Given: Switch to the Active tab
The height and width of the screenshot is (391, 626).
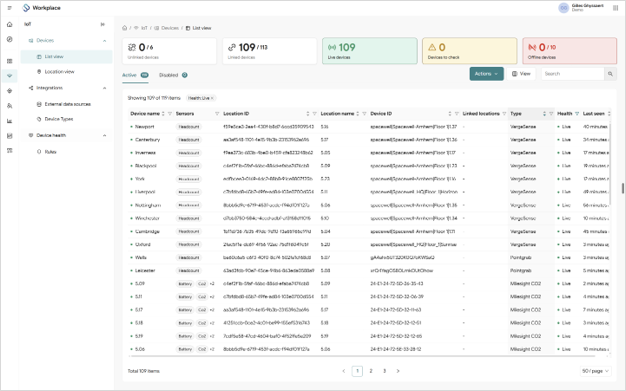Looking at the screenshot, I should tap(135, 75).
